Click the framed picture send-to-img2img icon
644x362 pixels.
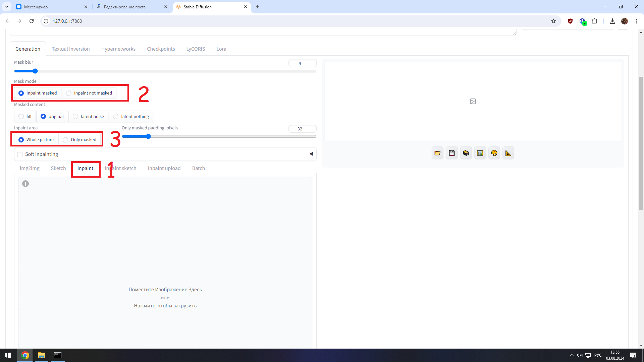(480, 153)
